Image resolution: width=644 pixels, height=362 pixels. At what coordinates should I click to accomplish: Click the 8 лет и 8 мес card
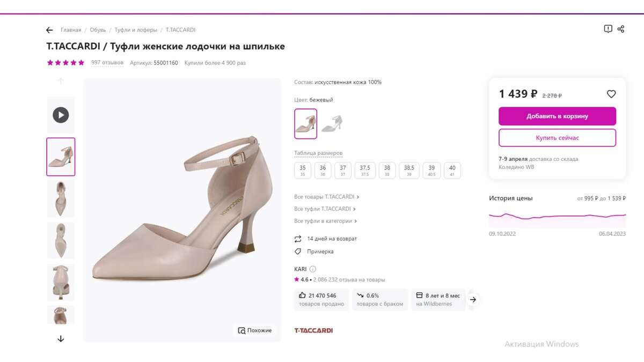438,299
